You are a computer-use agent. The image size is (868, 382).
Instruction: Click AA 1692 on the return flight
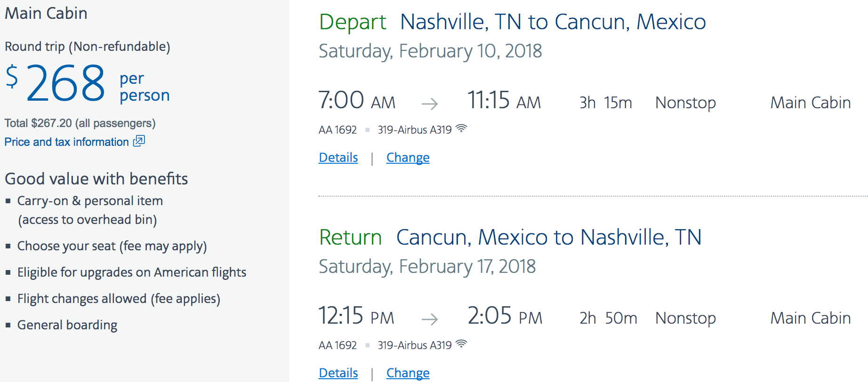[338, 345]
